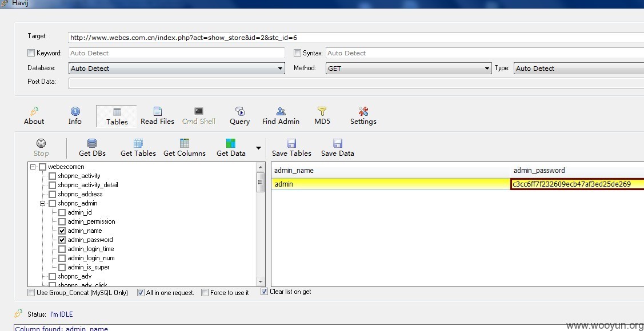This screenshot has width=644, height=331.
Task: Click Get Data icon
Action: pos(231,143)
